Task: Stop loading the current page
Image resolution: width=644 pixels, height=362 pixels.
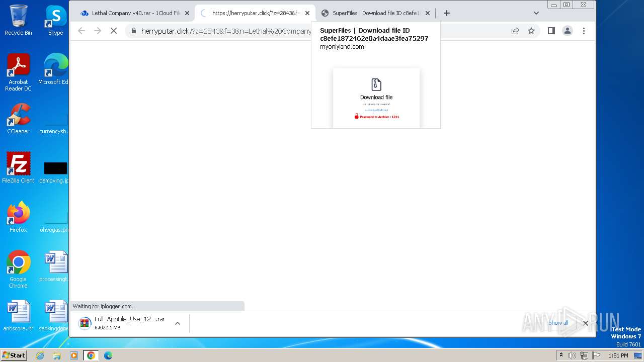Action: [114, 31]
